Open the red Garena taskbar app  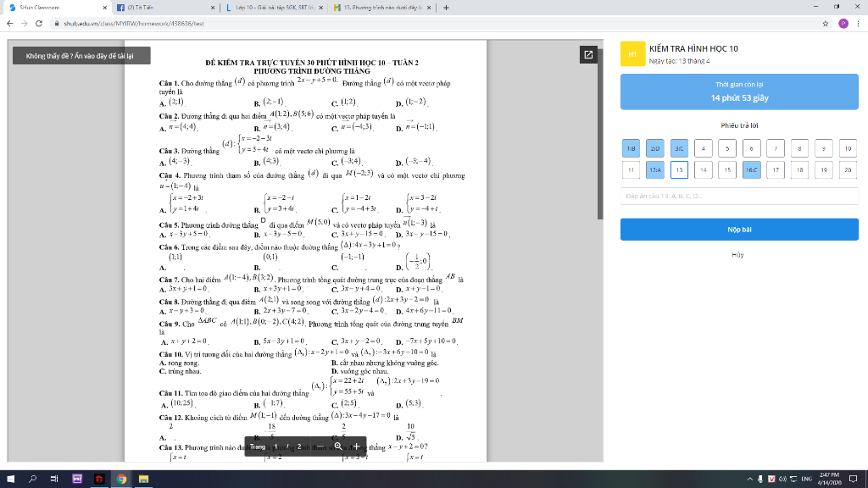tap(99, 479)
